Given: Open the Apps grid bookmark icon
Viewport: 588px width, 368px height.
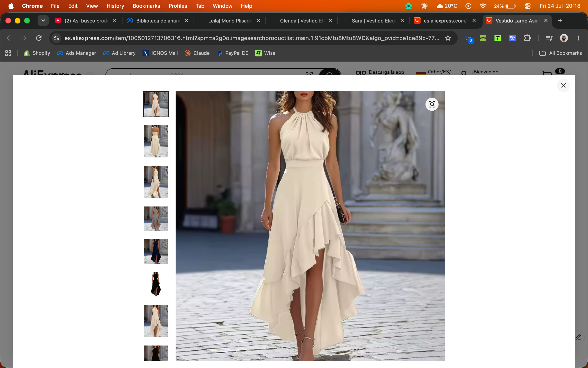Looking at the screenshot, I should point(8,53).
